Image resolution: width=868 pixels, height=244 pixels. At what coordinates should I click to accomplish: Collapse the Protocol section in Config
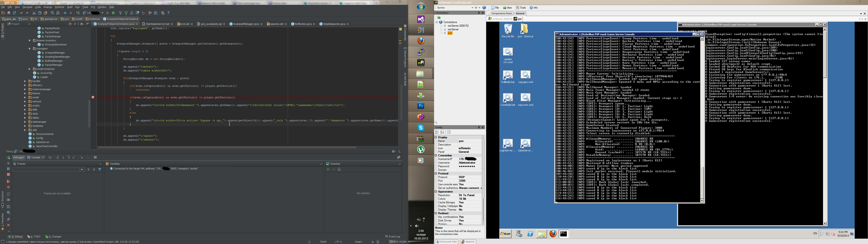[x=436, y=174]
